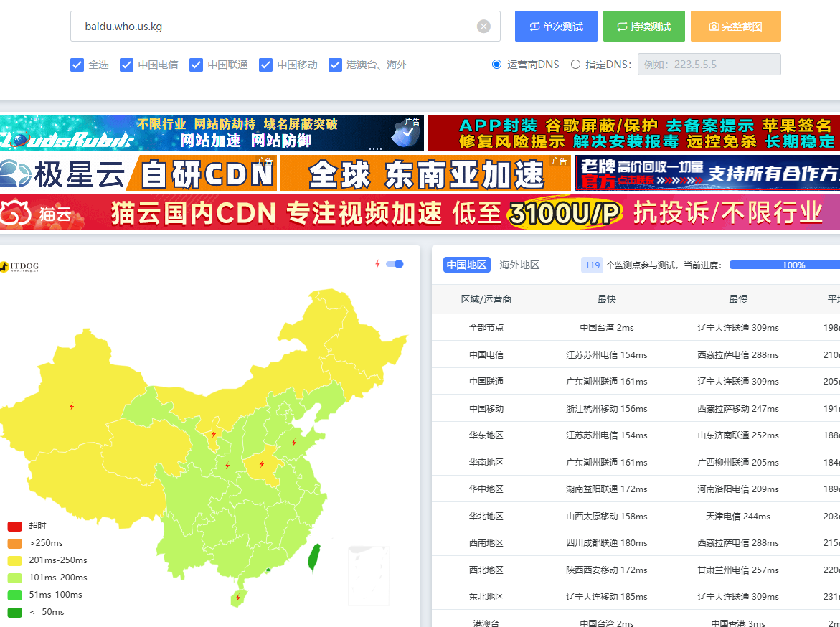
Task: Click the 指定DNS address input field
Action: [x=709, y=65]
